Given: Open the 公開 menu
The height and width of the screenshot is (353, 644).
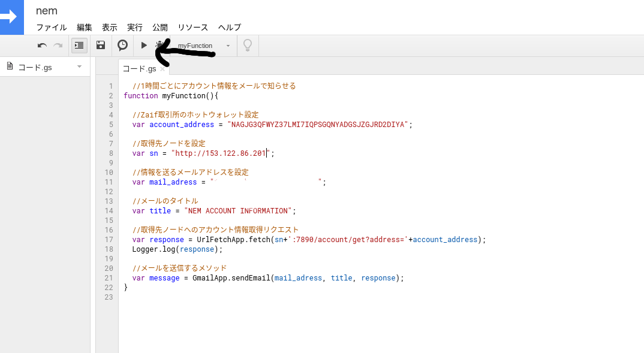Looking at the screenshot, I should [x=160, y=27].
